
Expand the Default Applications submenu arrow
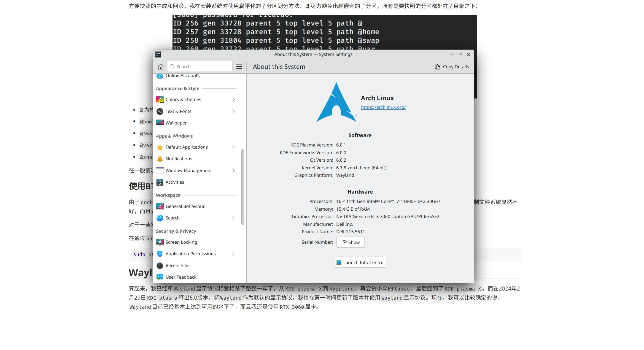(x=233, y=147)
